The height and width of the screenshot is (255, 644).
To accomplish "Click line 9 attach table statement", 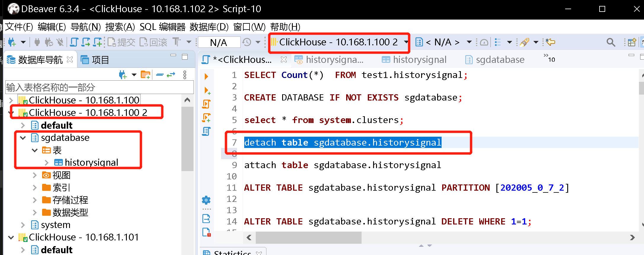I will 343,165.
